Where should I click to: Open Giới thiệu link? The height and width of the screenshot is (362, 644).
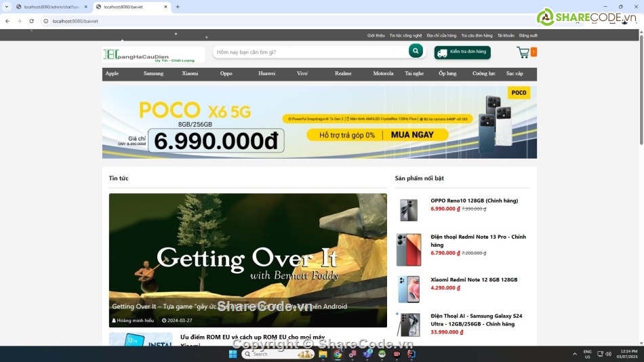[376, 35]
